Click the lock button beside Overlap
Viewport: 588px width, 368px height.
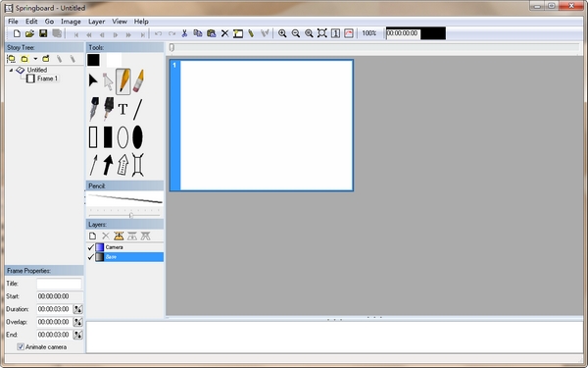pyautogui.click(x=77, y=322)
